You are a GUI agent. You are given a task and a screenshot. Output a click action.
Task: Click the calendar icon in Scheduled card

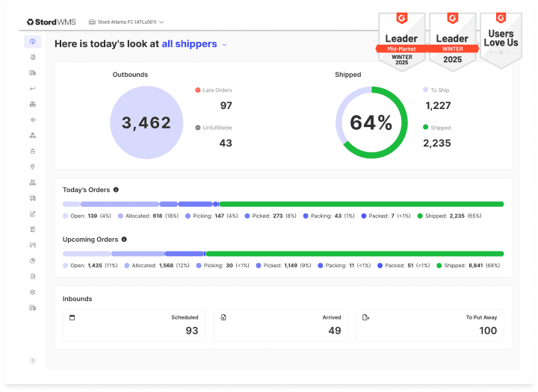click(x=72, y=317)
